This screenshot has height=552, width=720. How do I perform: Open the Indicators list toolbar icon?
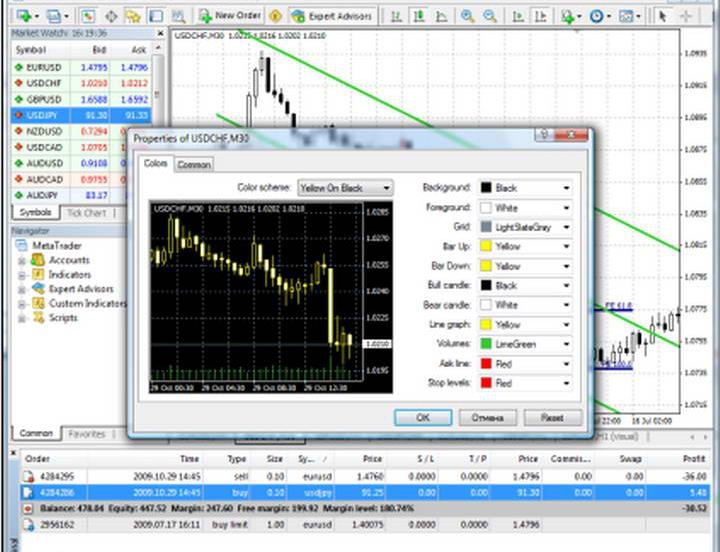pyautogui.click(x=570, y=17)
